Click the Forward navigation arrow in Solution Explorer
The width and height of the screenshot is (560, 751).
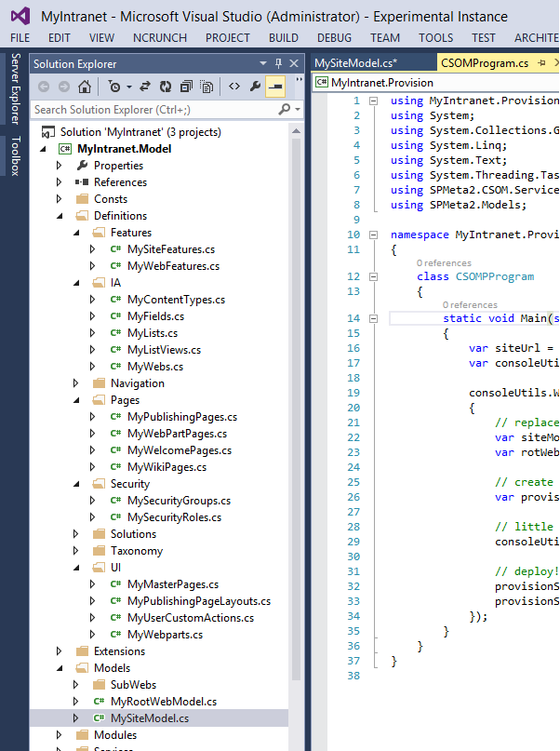point(63,87)
